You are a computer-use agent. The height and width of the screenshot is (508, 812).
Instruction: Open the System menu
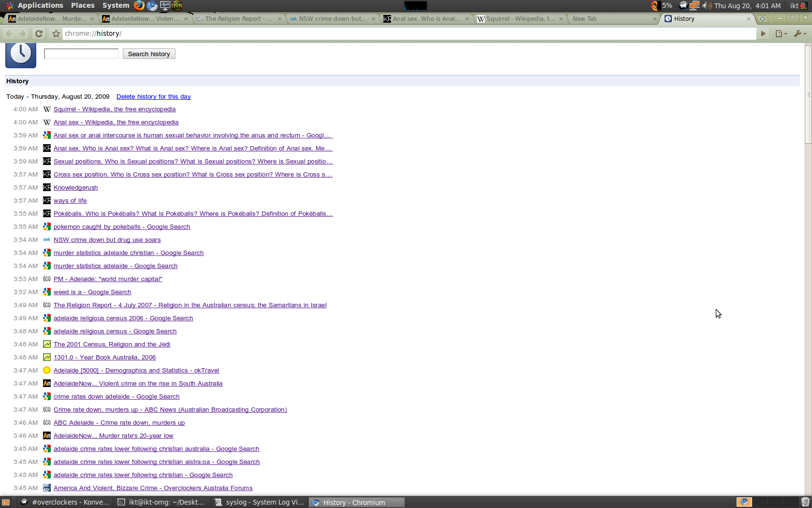tap(116, 5)
